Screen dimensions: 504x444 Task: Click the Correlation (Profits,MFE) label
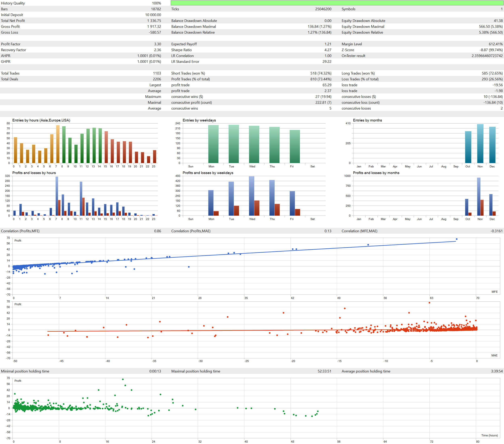20,231
